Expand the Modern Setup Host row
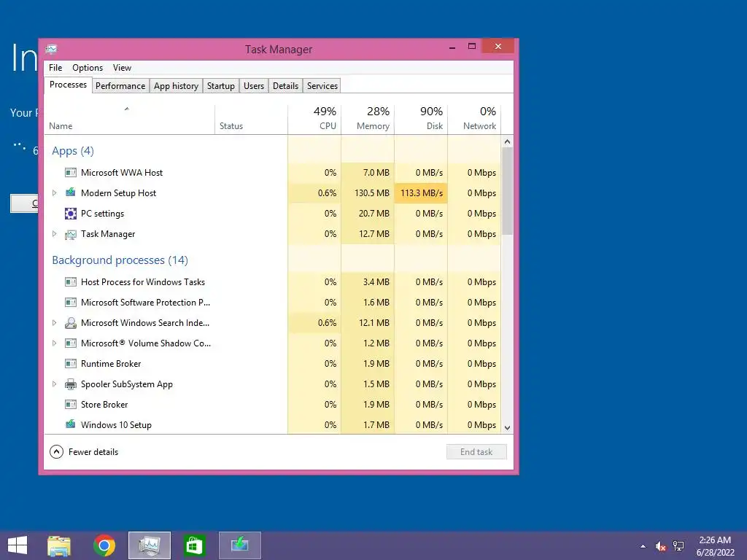747x560 pixels. [x=54, y=192]
